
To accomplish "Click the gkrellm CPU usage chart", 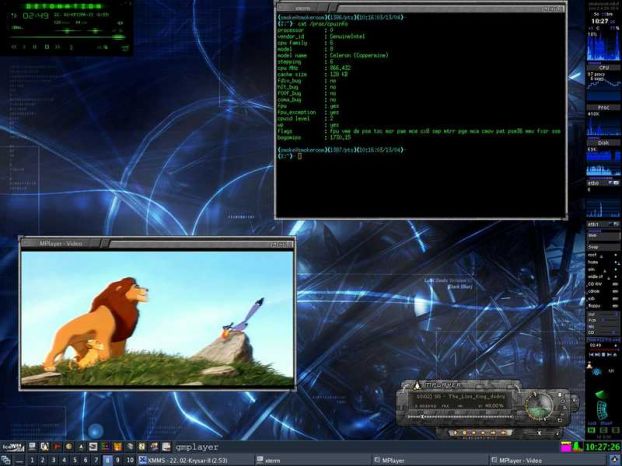I will pyautogui.click(x=604, y=46).
